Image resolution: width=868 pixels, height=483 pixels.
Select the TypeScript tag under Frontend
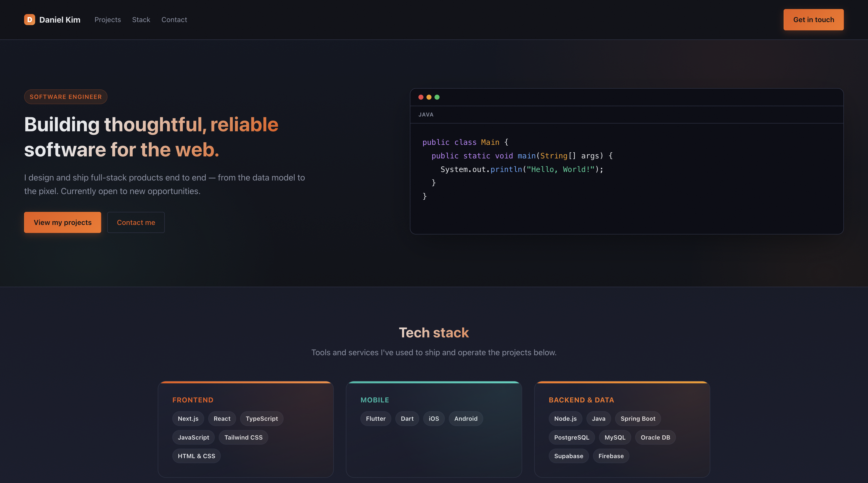(261, 418)
